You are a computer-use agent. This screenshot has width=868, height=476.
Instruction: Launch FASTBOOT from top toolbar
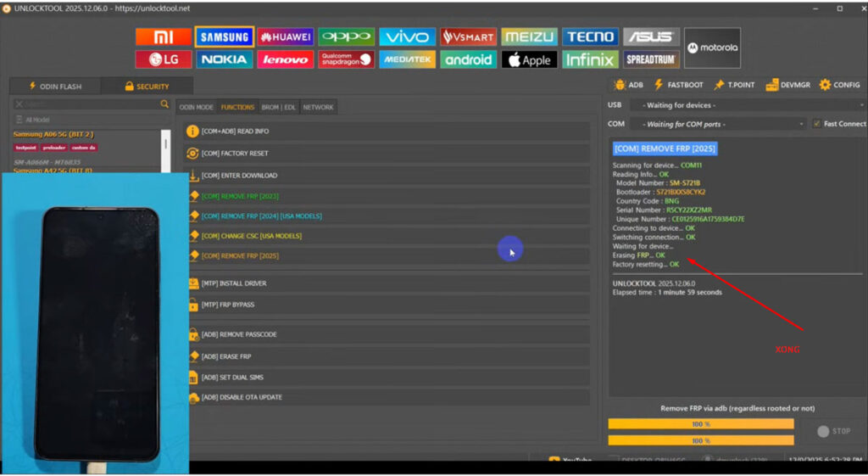(679, 85)
